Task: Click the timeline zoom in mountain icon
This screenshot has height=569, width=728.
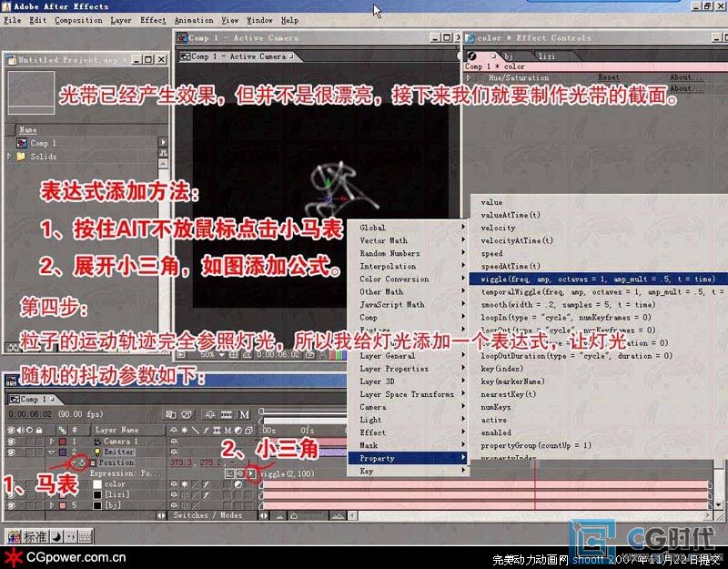Action: coord(338,515)
